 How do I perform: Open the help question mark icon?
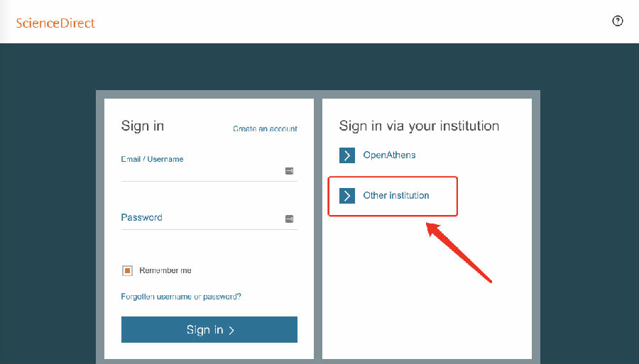(618, 21)
